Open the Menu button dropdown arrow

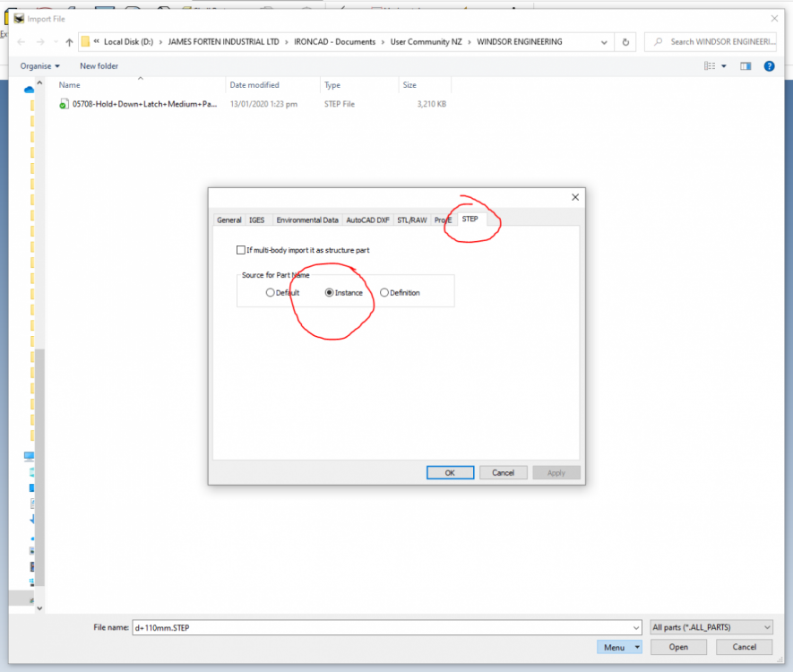point(637,647)
